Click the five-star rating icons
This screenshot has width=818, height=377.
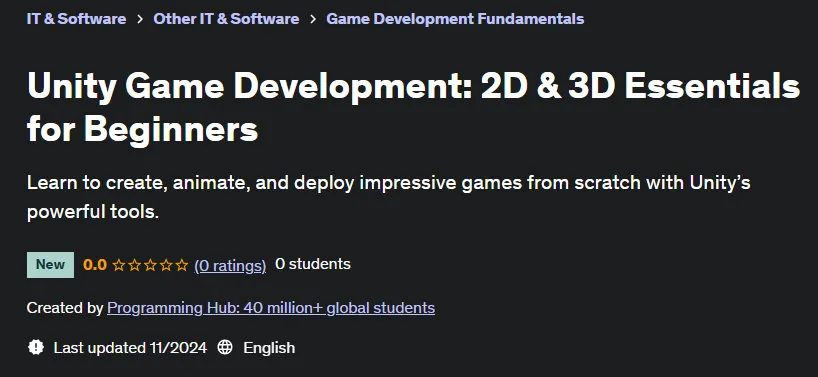(150, 265)
